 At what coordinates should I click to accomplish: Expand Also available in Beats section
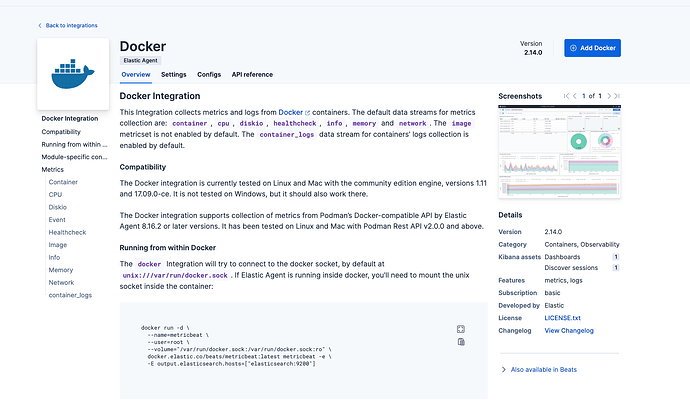(539, 370)
